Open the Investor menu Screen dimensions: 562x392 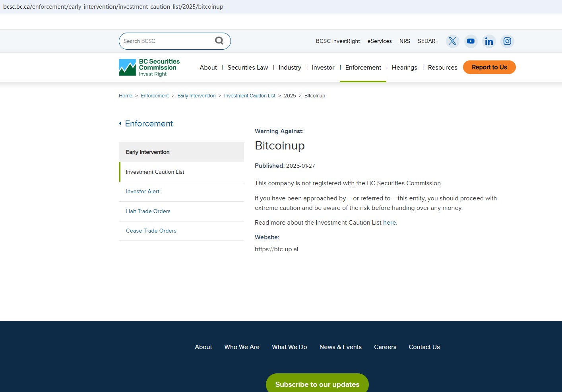[323, 68]
